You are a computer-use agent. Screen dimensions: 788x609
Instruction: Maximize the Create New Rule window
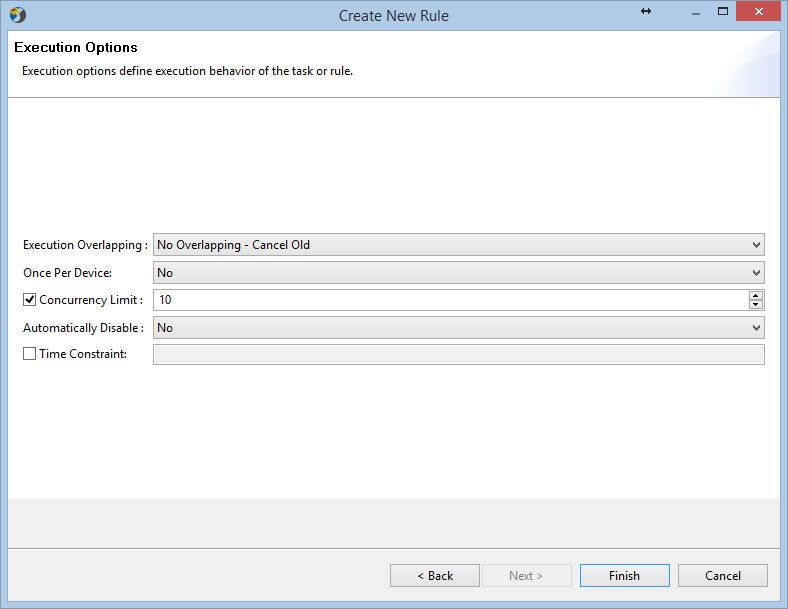pyautogui.click(x=723, y=12)
